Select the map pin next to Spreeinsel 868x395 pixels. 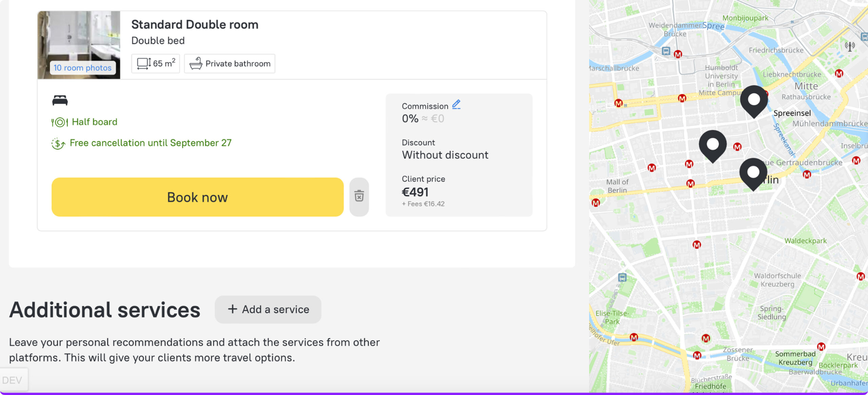pyautogui.click(x=754, y=101)
